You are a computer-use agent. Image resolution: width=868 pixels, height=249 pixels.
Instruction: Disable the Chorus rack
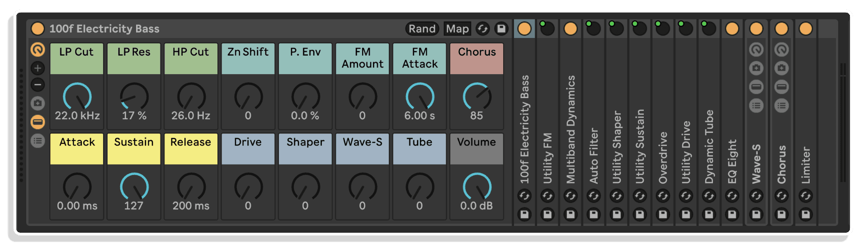point(782,28)
